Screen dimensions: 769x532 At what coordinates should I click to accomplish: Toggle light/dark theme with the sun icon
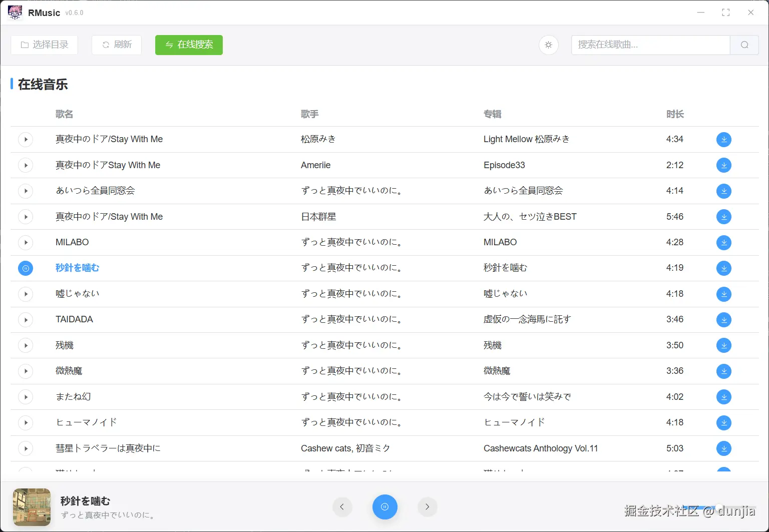tap(548, 45)
